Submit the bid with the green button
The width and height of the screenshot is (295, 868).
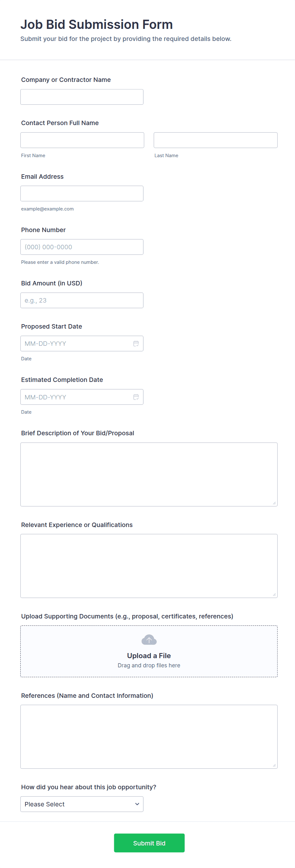click(x=149, y=843)
